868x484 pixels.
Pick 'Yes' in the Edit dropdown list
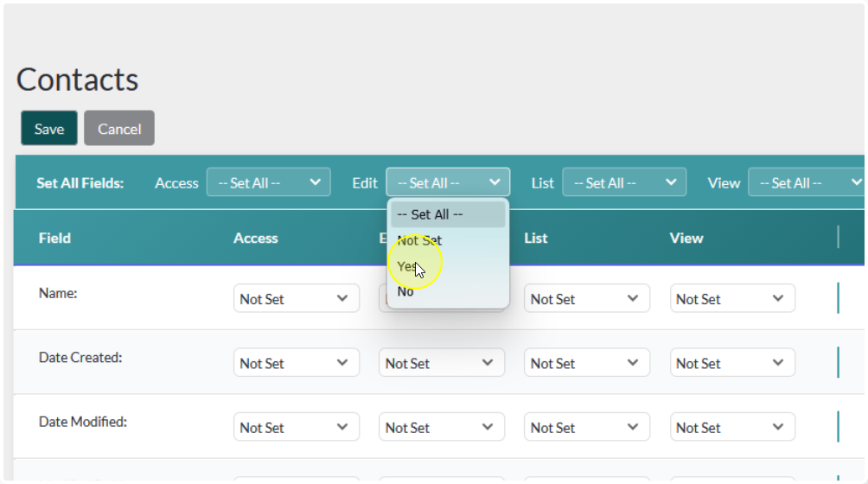click(447, 266)
